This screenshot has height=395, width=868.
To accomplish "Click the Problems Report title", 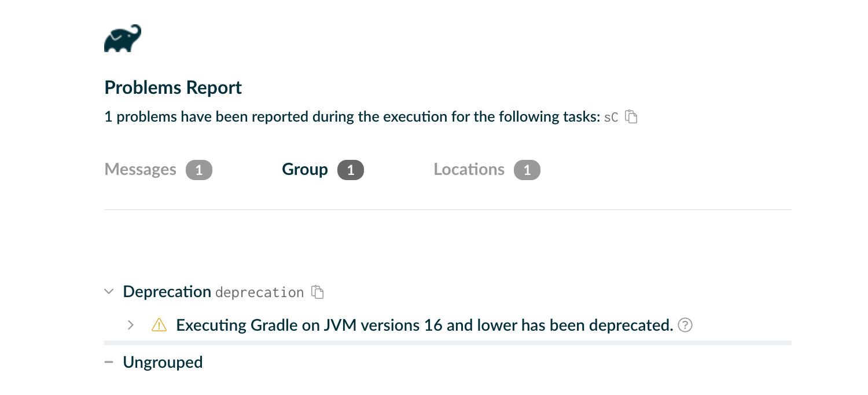I will click(172, 87).
